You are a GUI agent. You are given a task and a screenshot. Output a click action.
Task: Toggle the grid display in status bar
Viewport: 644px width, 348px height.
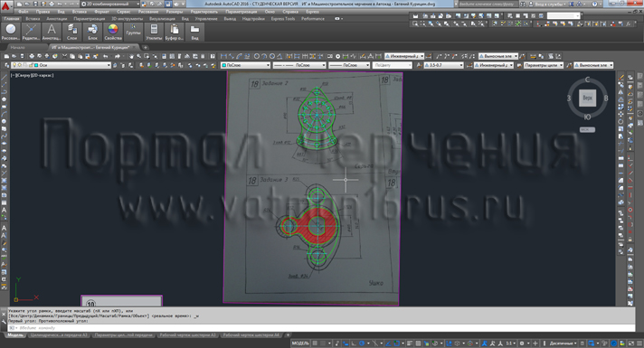(315, 343)
